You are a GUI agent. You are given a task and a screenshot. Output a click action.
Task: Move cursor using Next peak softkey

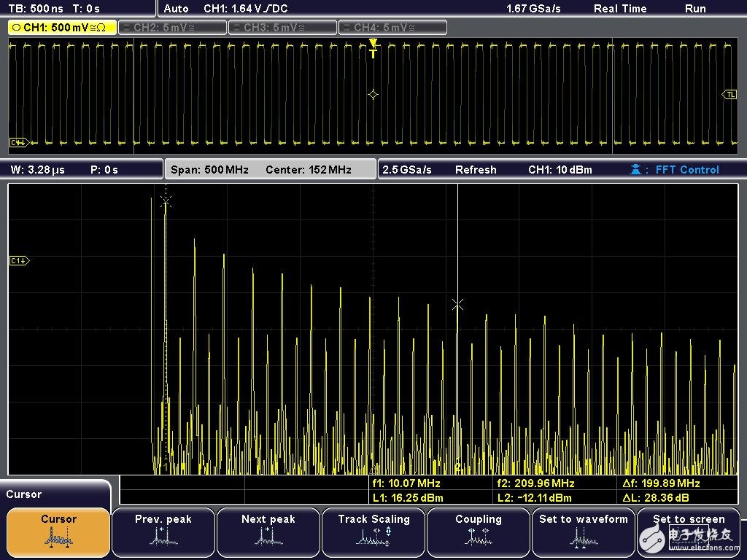[x=268, y=532]
